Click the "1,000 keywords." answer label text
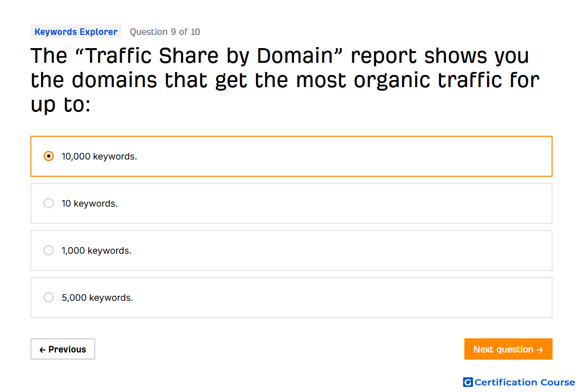The image size is (583, 392). [x=96, y=251]
